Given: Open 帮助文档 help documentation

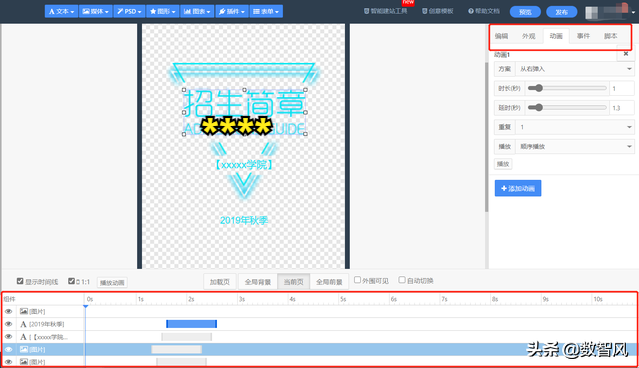Looking at the screenshot, I should click(484, 11).
